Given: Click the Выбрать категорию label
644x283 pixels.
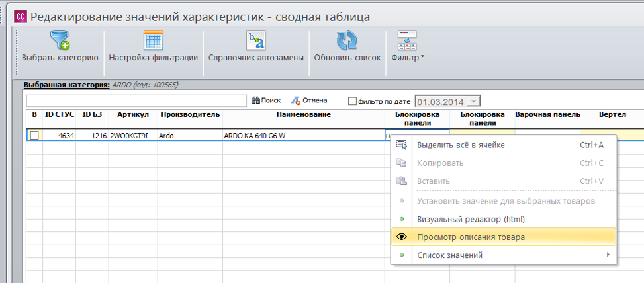Looking at the screenshot, I should (x=60, y=58).
